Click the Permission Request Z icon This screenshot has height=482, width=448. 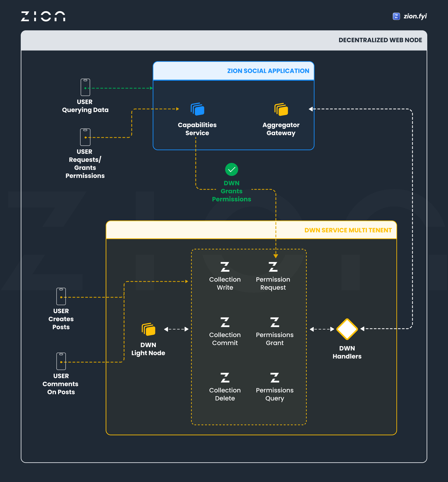pyautogui.click(x=273, y=267)
